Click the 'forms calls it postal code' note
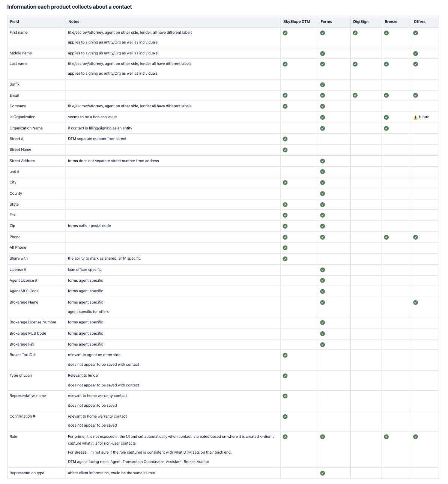This screenshot has height=484, width=448. pyautogui.click(x=89, y=226)
